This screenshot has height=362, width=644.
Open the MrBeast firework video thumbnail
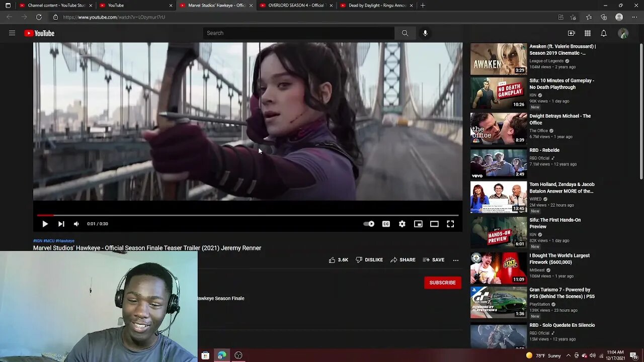[x=499, y=268]
